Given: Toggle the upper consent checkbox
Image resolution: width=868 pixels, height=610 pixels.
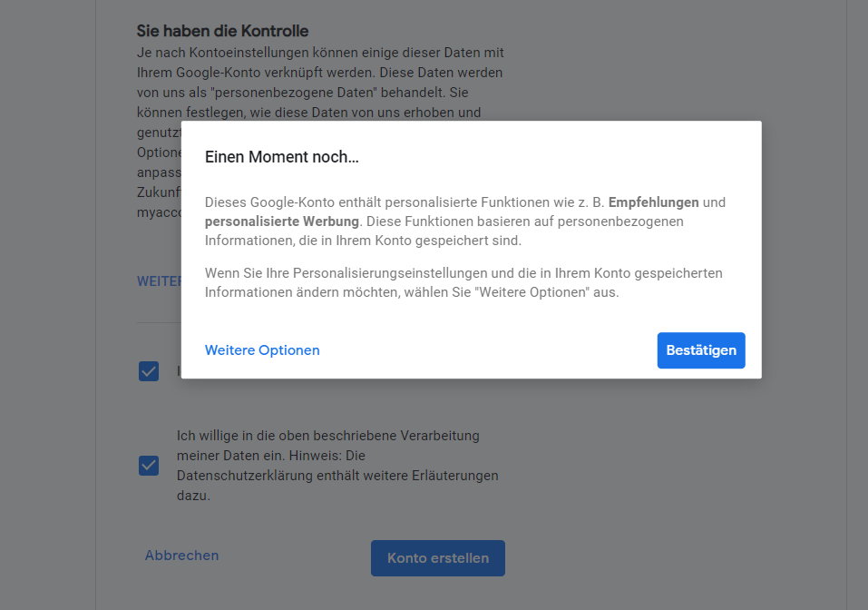Looking at the screenshot, I should point(148,371).
